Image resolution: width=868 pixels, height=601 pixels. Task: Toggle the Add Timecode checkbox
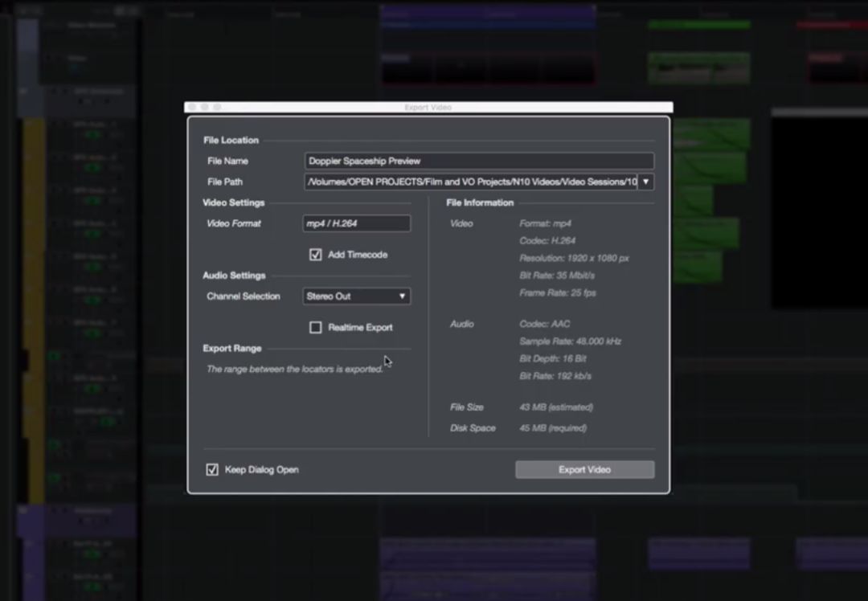click(316, 255)
